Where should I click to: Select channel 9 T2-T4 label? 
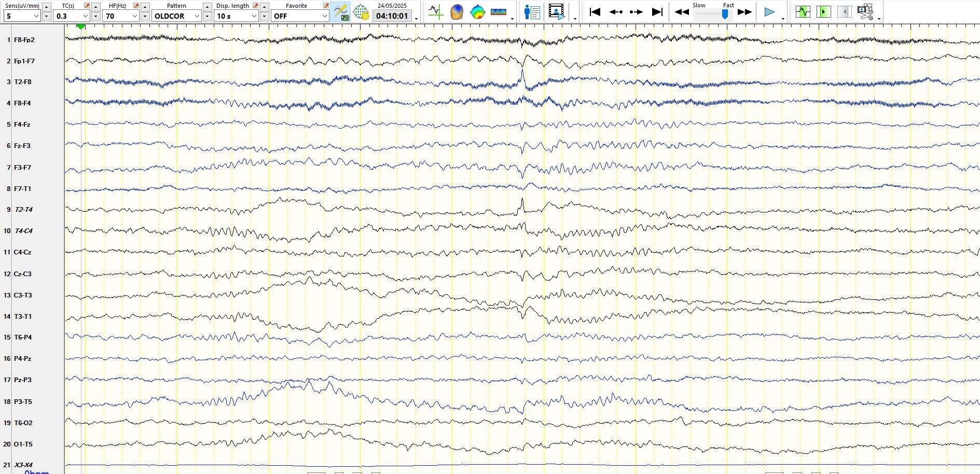(23, 210)
